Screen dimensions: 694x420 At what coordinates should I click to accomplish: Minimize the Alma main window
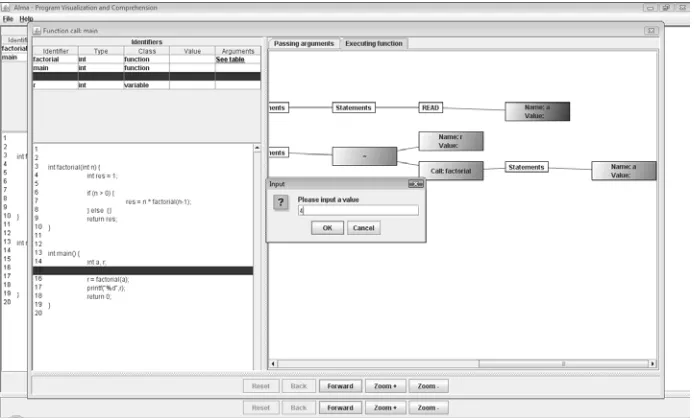tap(649, 8)
